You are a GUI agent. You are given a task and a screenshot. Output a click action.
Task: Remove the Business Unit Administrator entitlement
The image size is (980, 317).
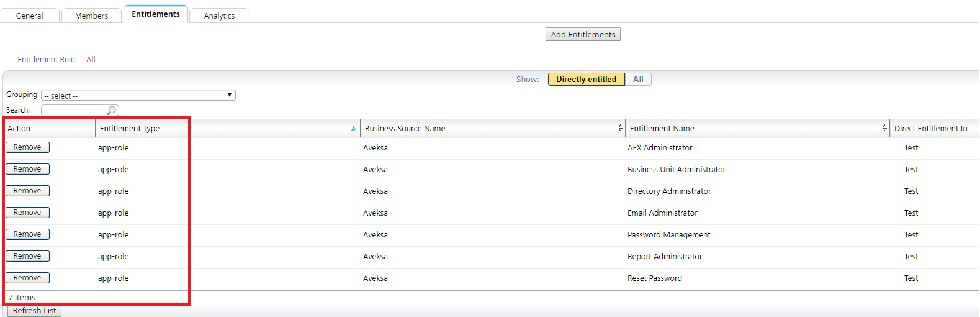click(x=28, y=169)
